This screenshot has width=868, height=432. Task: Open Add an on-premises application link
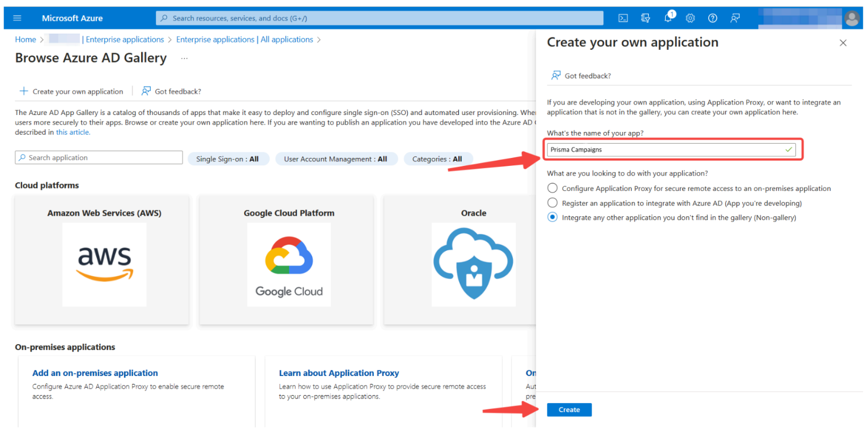[95, 373]
